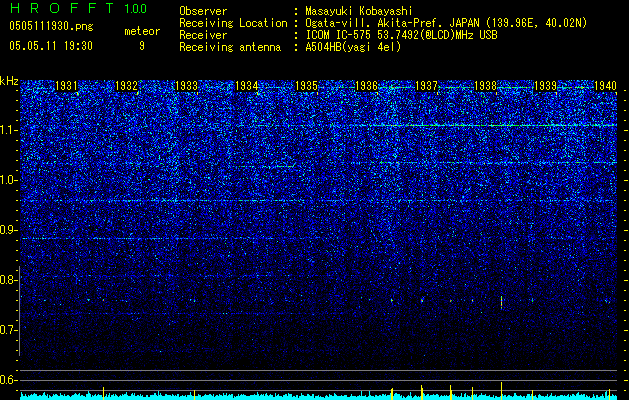The image size is (629, 400).
Task: Click the 1940 time label
Action: tap(605, 86)
